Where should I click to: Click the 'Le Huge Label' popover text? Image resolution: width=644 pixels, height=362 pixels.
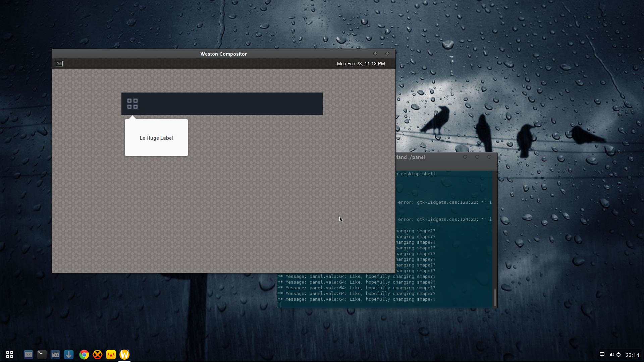click(x=156, y=138)
